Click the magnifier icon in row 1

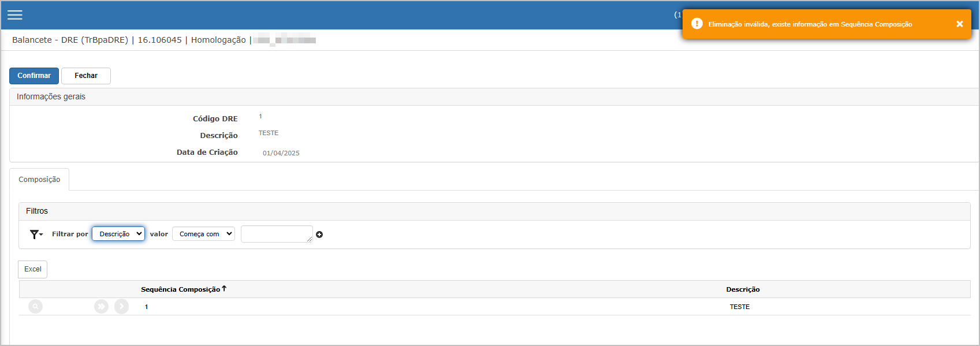[36, 306]
